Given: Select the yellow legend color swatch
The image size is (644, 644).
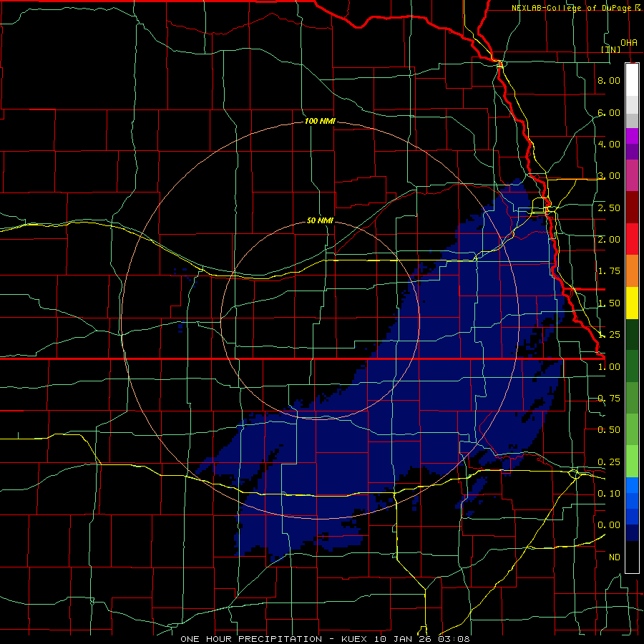Looking at the screenshot, I should (632, 303).
